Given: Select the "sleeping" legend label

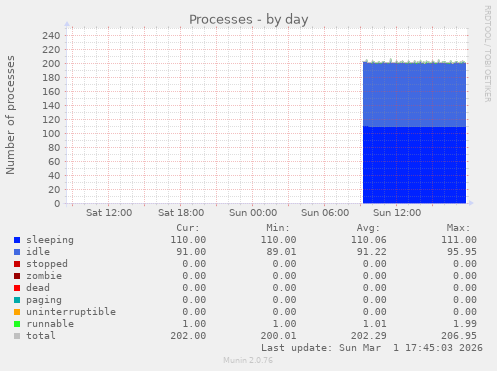Looking at the screenshot, I should pos(50,240).
